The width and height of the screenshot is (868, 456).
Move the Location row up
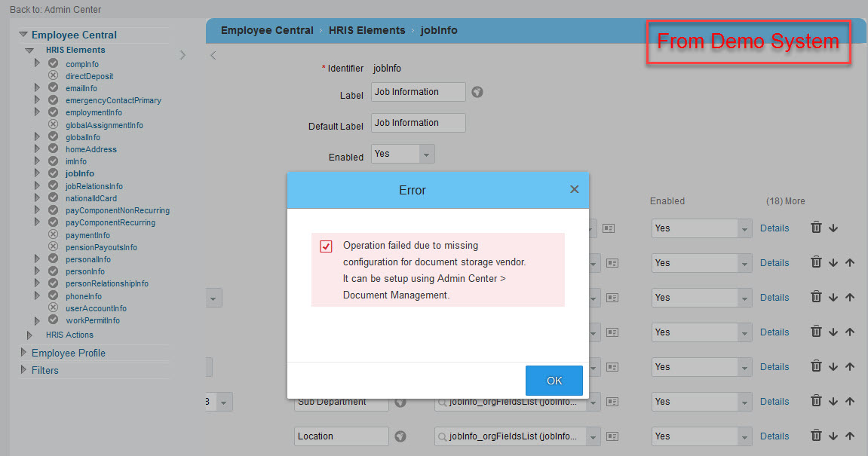click(850, 436)
